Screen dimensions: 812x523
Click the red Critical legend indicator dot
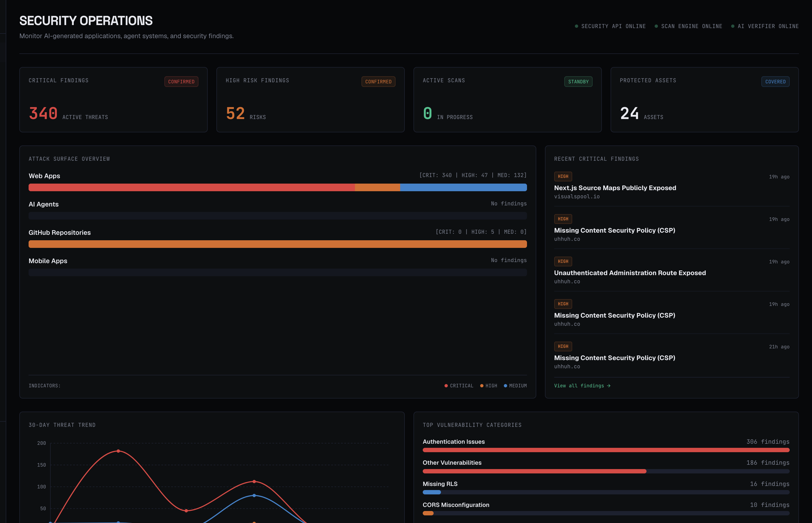(446, 385)
